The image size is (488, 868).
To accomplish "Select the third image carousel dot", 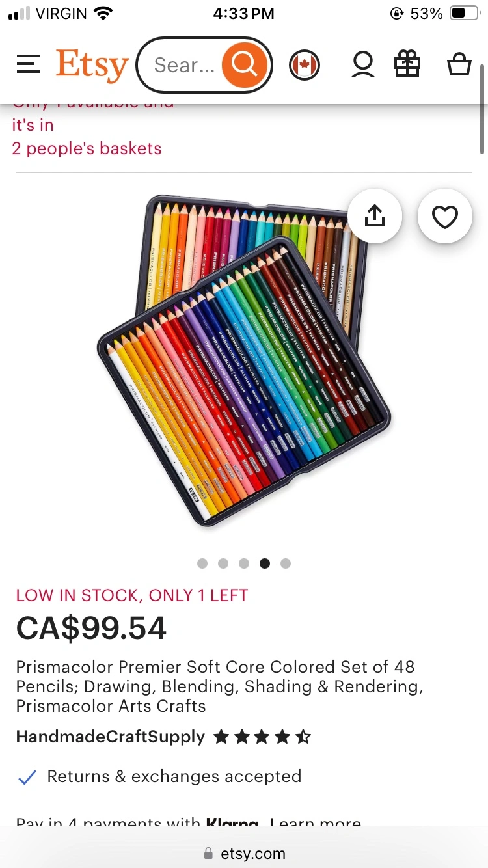I will (244, 563).
